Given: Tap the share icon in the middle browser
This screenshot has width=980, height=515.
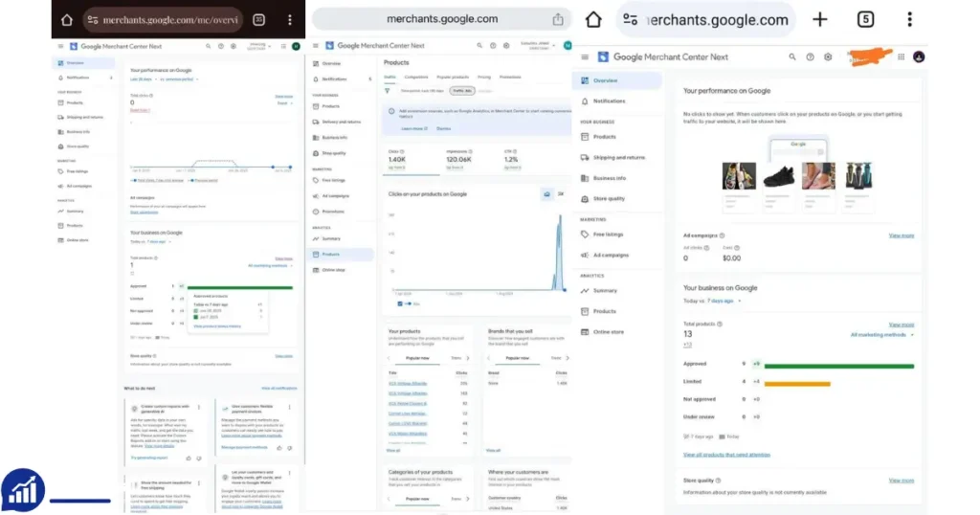Looking at the screenshot, I should (x=558, y=19).
